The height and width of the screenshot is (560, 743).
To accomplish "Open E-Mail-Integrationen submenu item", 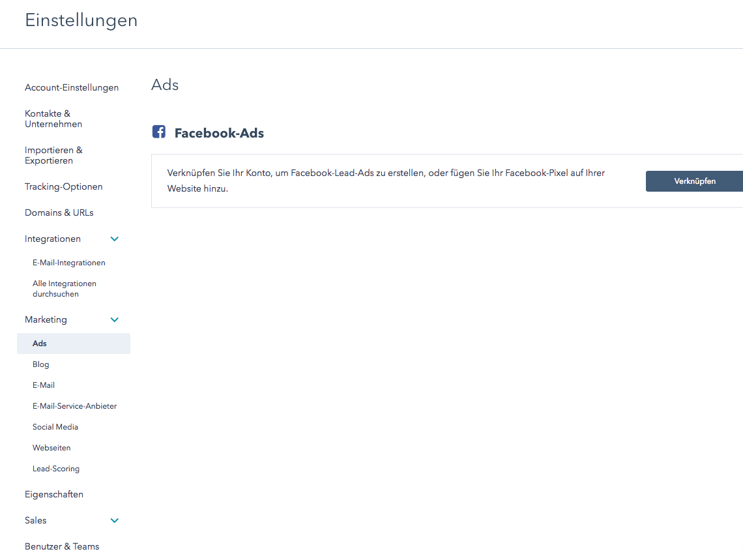I will pyautogui.click(x=68, y=263).
